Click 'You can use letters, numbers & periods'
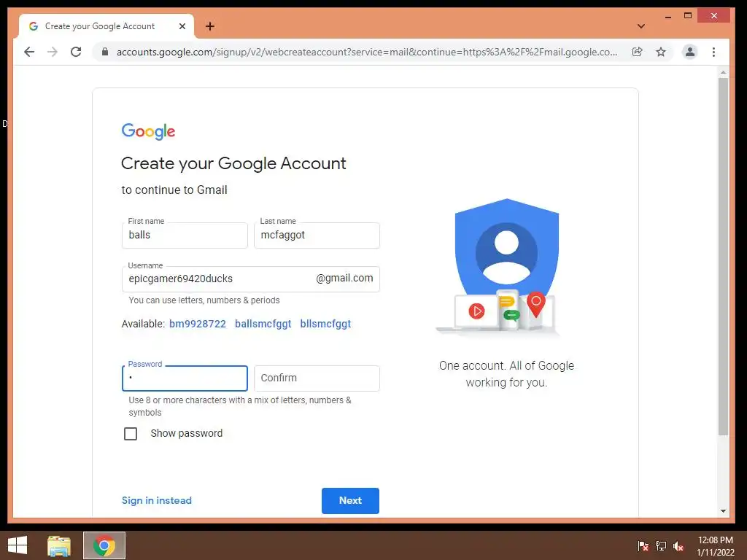747x560 pixels. coord(204,300)
